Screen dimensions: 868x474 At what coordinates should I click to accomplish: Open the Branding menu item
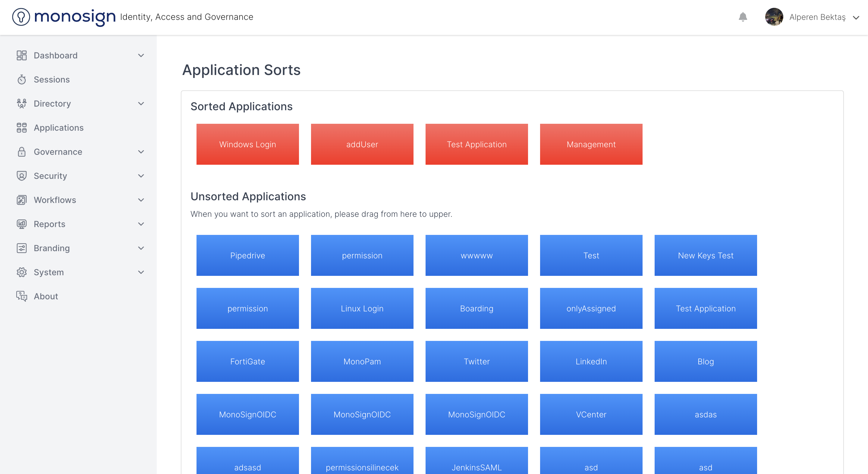(x=52, y=248)
